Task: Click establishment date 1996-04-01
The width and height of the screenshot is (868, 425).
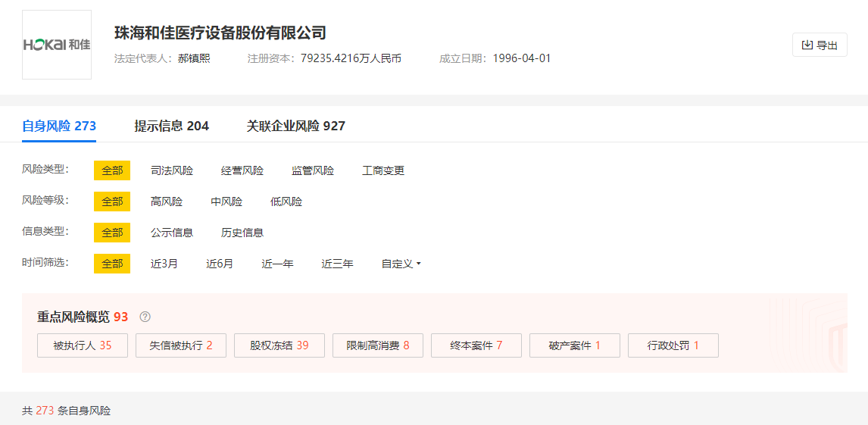Action: (521, 58)
